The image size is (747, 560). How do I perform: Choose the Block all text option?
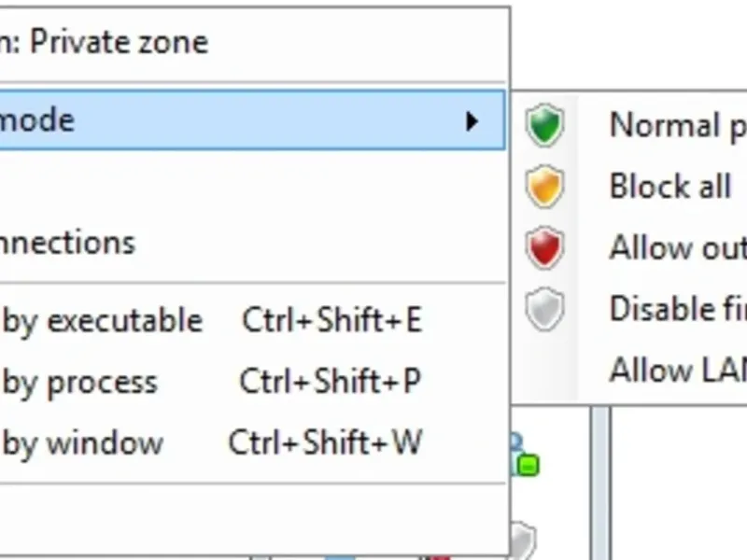[669, 187]
